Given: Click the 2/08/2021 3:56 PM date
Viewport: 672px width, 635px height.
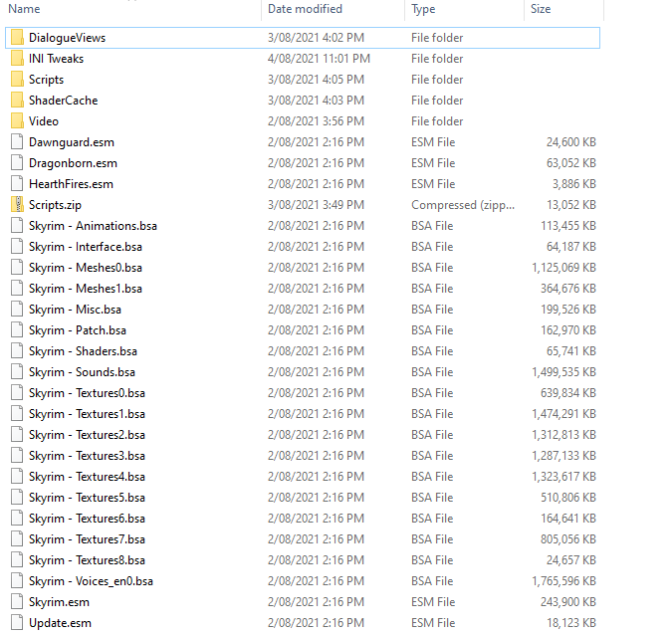Looking at the screenshot, I should coord(316,121).
